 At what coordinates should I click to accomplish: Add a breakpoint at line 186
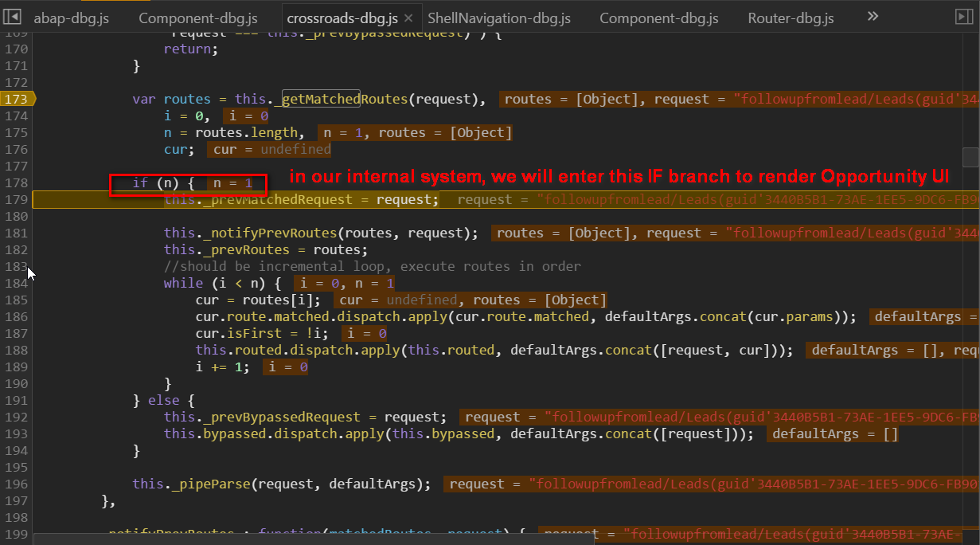tap(16, 317)
